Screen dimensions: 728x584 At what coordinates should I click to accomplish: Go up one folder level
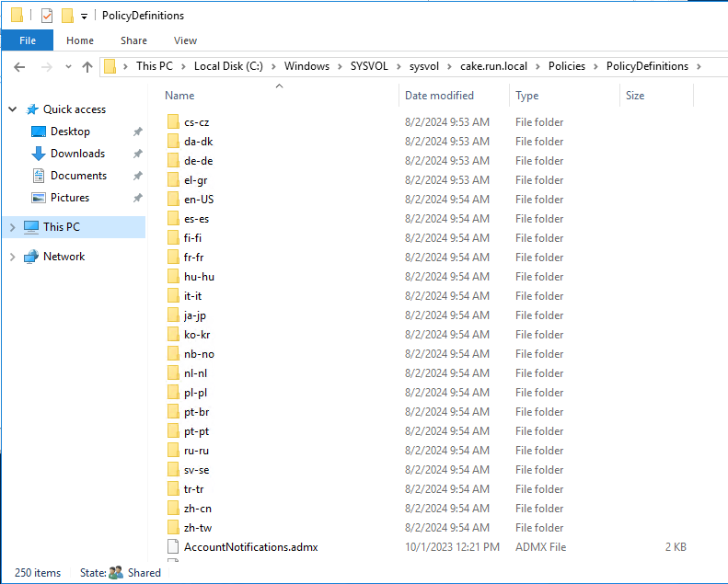tap(87, 67)
